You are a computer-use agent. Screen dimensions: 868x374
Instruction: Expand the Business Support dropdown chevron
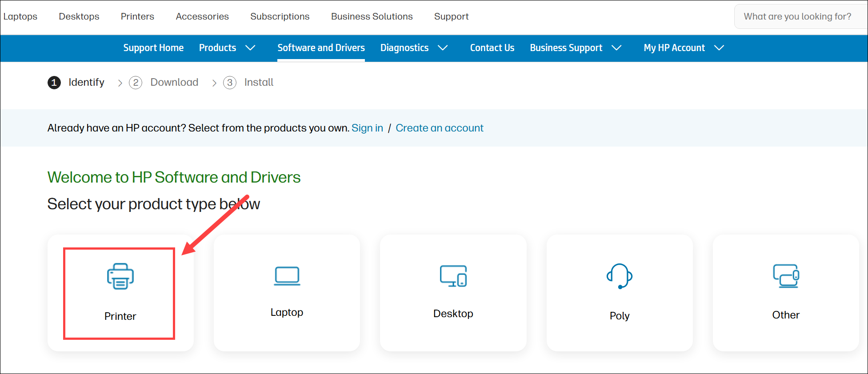tap(616, 48)
